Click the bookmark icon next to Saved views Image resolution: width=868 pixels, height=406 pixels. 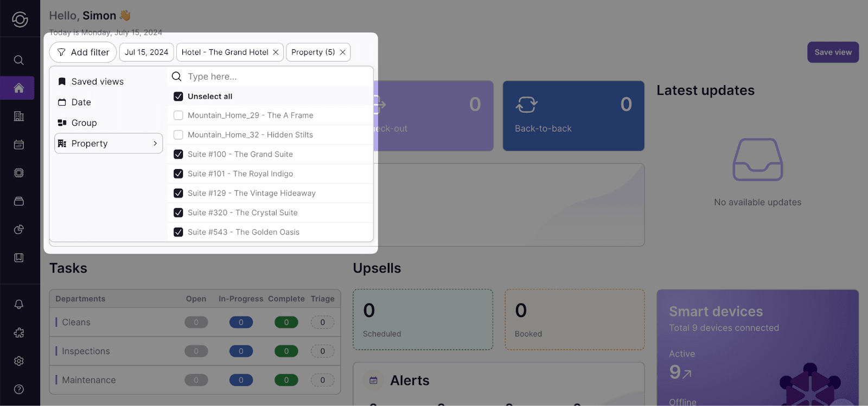click(x=62, y=81)
